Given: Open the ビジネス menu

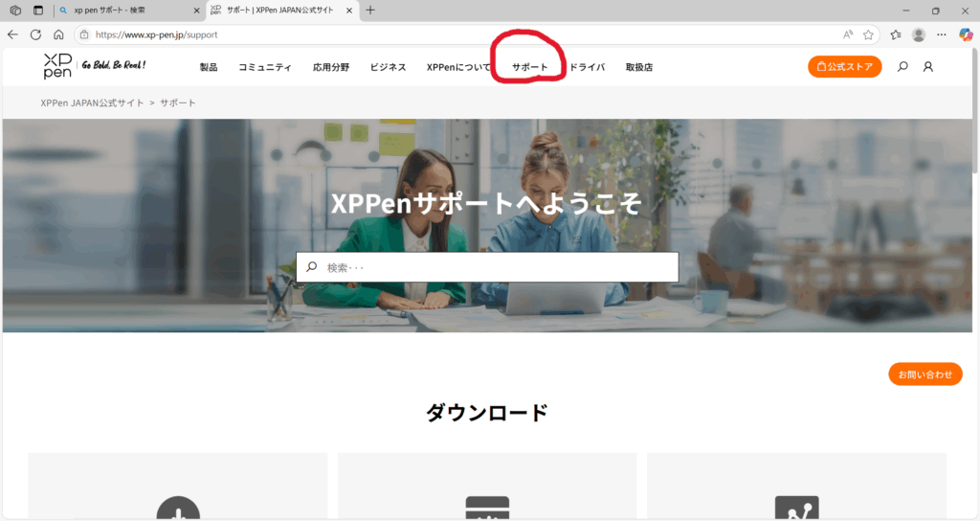Looking at the screenshot, I should (389, 67).
